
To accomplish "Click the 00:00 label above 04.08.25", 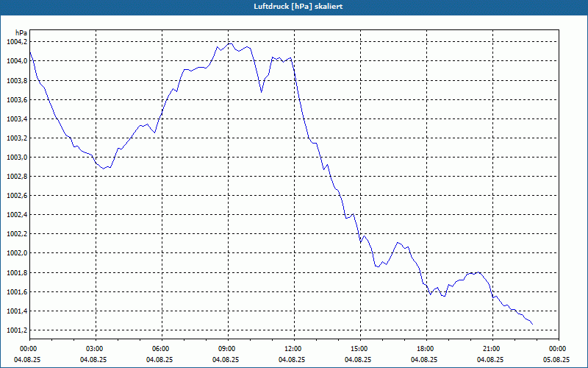I will (30, 349).
